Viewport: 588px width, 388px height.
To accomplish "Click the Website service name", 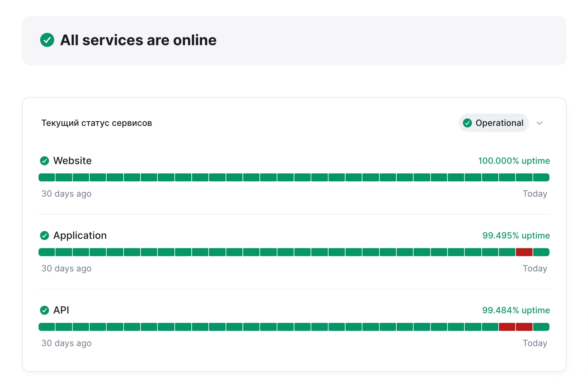I will point(72,161).
